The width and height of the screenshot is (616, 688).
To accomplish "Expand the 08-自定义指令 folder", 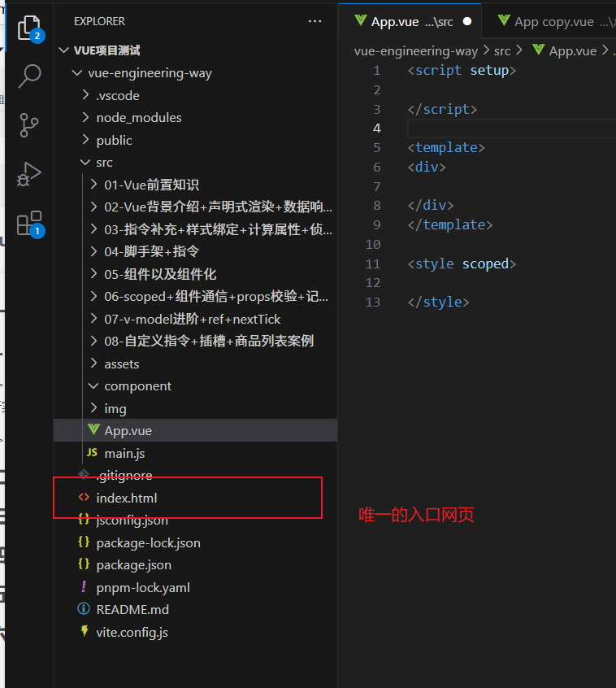I will 93,341.
